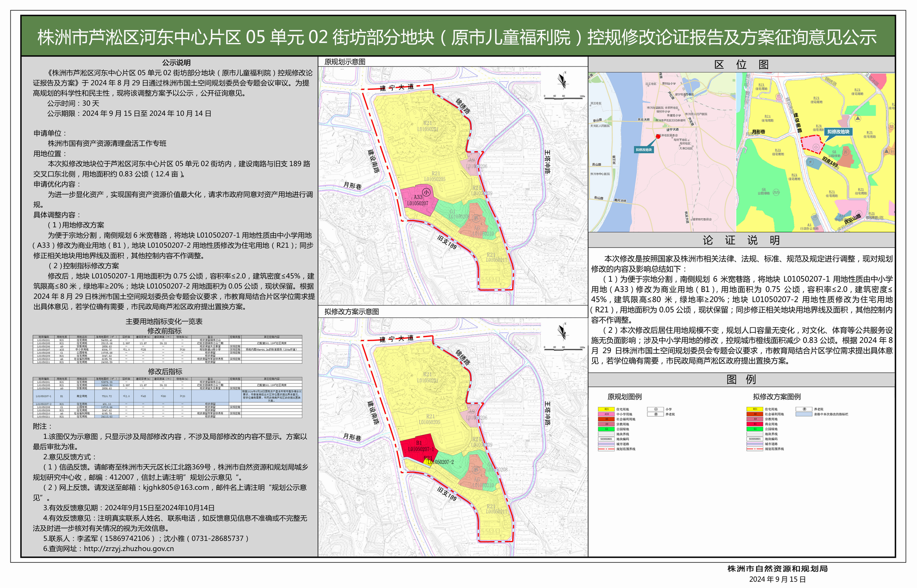
Task: Click the scale bar on the original plan map
Action: [x=564, y=98]
